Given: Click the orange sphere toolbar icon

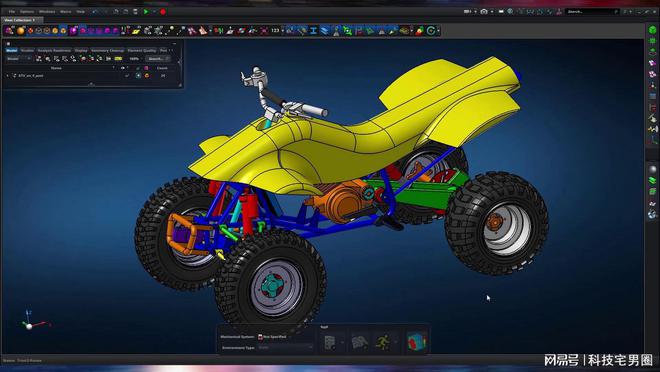Looking at the screenshot, I should point(20,30).
